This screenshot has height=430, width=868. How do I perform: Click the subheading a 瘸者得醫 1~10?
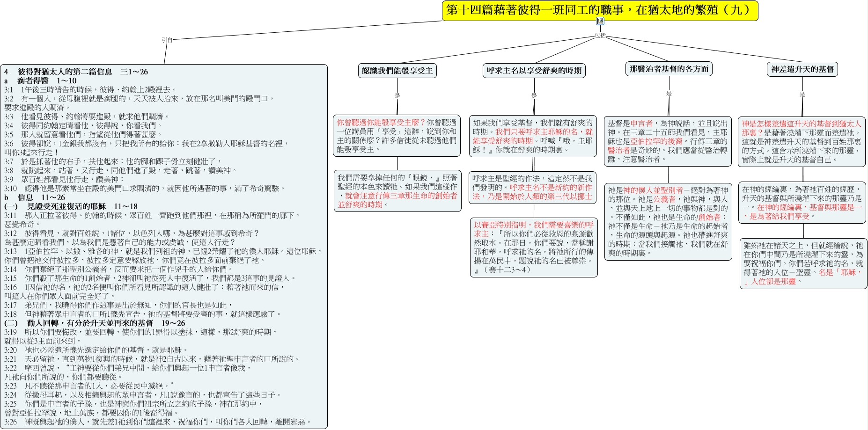point(40,80)
